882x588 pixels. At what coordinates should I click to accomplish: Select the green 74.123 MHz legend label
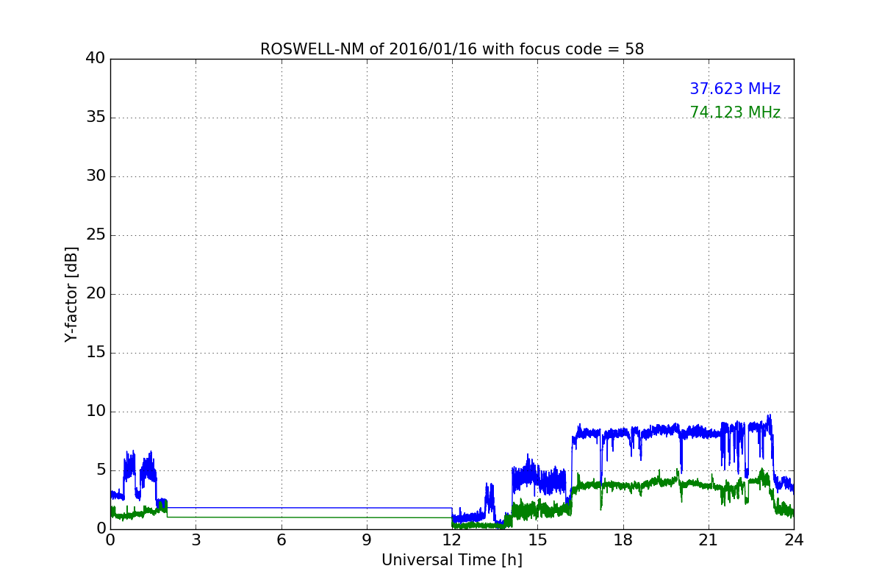pos(735,112)
